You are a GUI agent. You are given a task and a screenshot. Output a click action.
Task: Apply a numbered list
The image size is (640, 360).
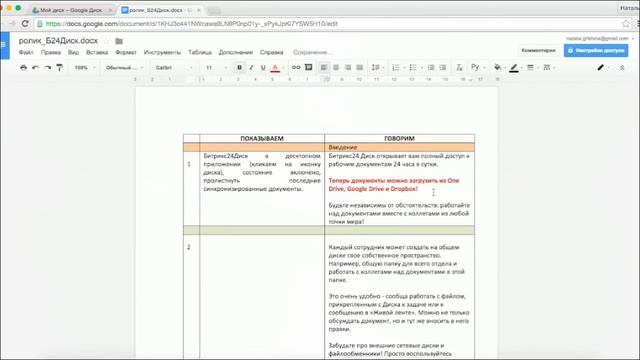[x=397, y=67]
